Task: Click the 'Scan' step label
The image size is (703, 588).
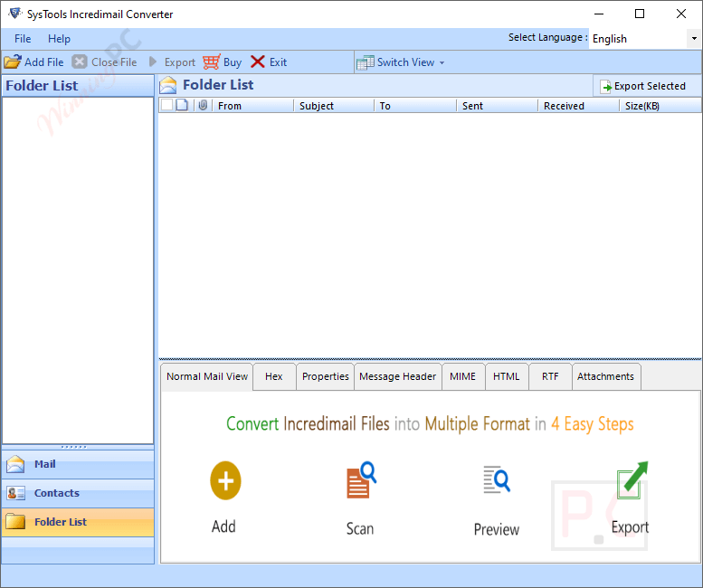Action: click(x=360, y=528)
